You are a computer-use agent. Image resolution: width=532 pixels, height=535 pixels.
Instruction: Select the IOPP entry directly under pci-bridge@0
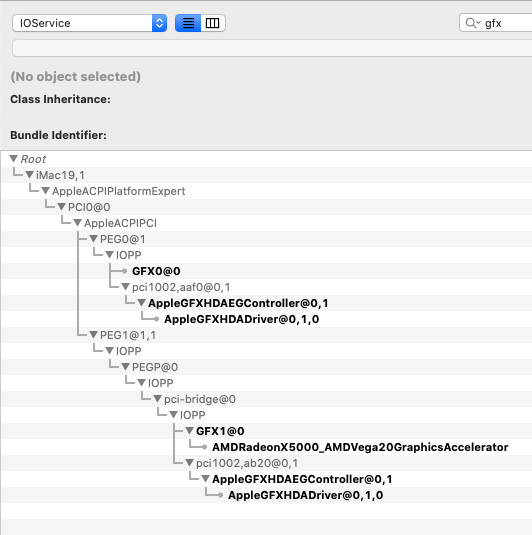192,415
